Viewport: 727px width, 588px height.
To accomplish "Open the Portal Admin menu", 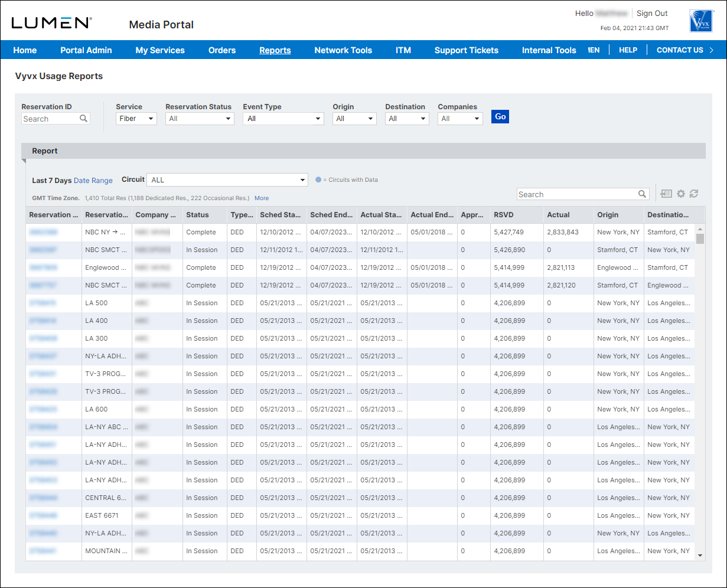I will point(86,50).
